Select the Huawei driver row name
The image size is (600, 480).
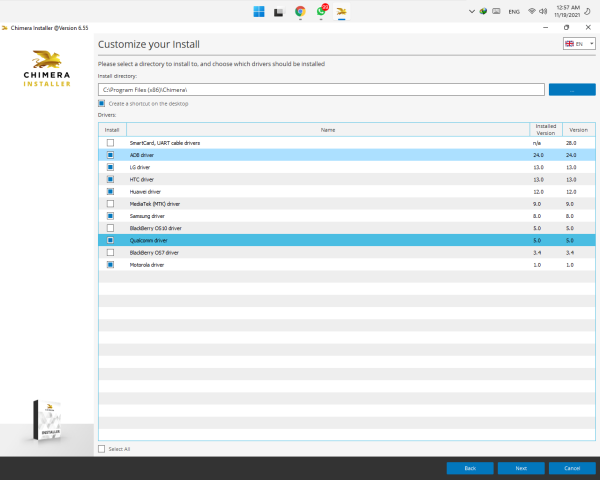click(145, 192)
